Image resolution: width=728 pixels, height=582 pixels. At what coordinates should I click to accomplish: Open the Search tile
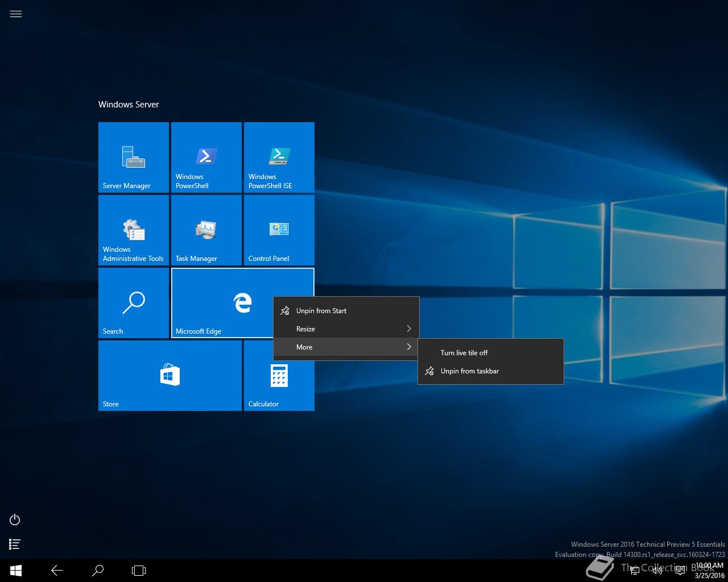pyautogui.click(x=134, y=303)
